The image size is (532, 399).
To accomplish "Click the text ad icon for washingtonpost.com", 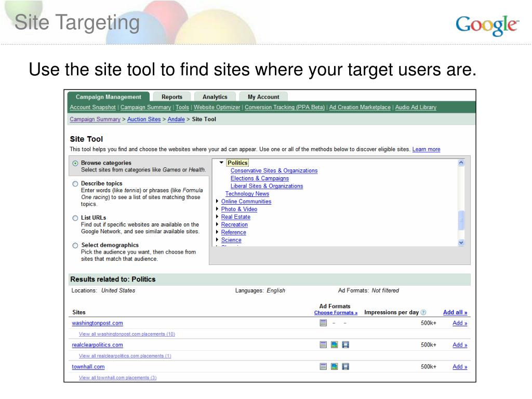I will pyautogui.click(x=323, y=323).
